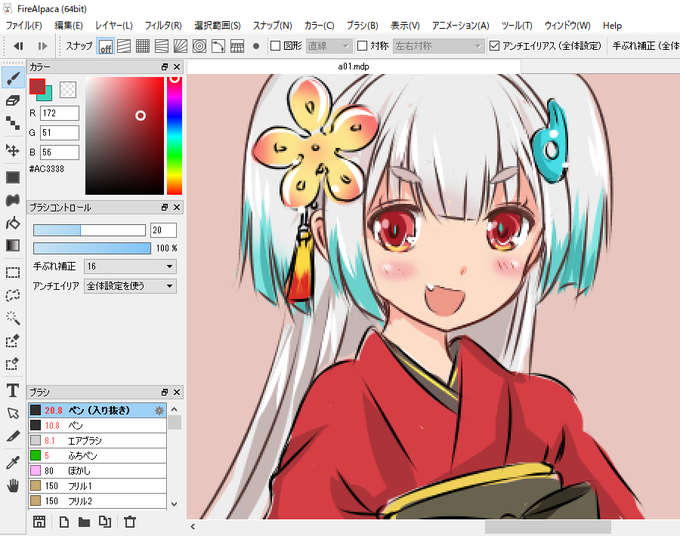Switch to the a01.mdp document tab
This screenshot has height=536, width=680.
coord(353,66)
